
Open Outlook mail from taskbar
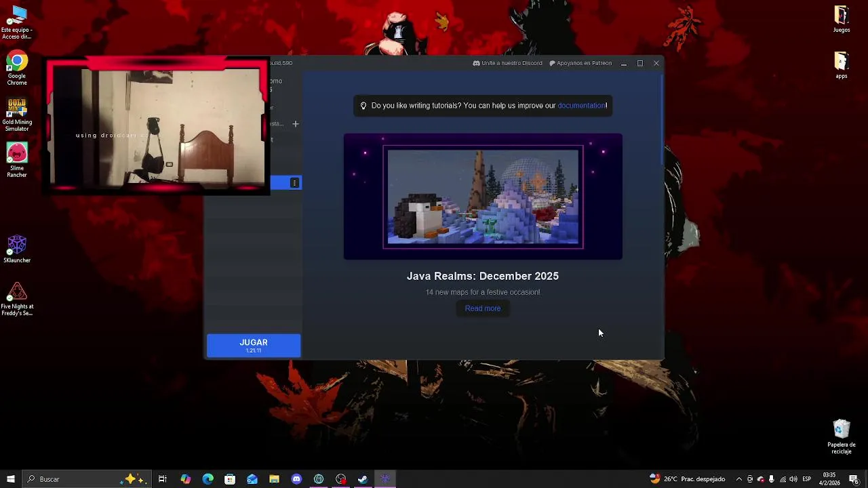point(252,479)
